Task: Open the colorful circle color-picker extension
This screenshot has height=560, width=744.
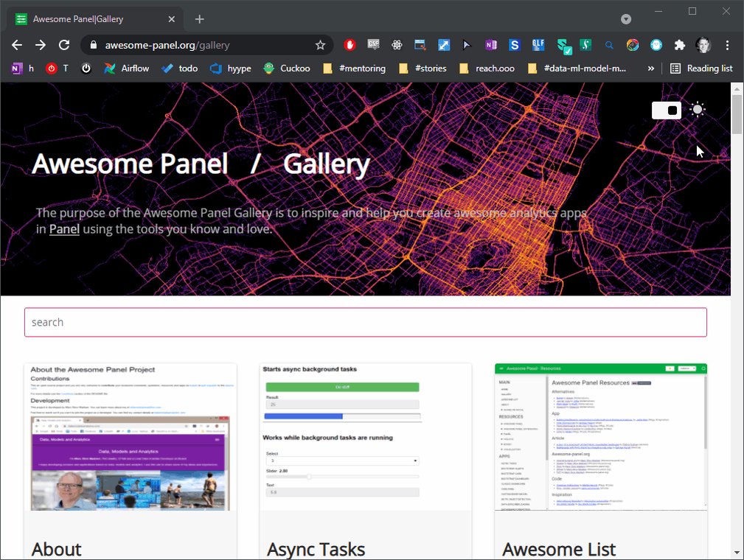Action: (633, 45)
